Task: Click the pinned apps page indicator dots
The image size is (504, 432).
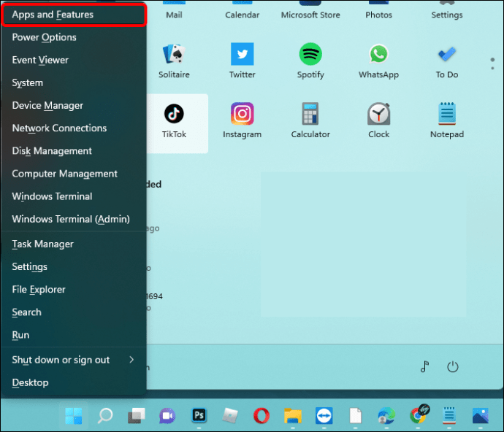Action: pos(492,63)
